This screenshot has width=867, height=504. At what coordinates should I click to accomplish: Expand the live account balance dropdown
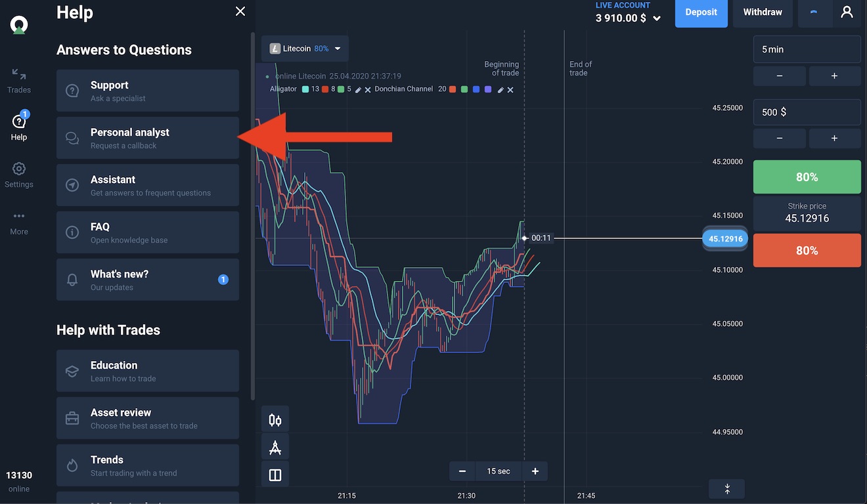(656, 19)
